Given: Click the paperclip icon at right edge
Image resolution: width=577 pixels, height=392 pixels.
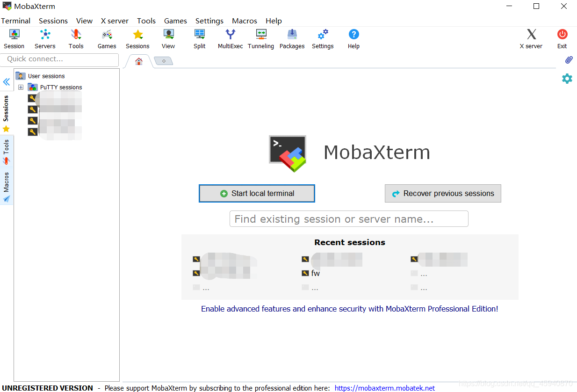Looking at the screenshot, I should click(x=569, y=60).
